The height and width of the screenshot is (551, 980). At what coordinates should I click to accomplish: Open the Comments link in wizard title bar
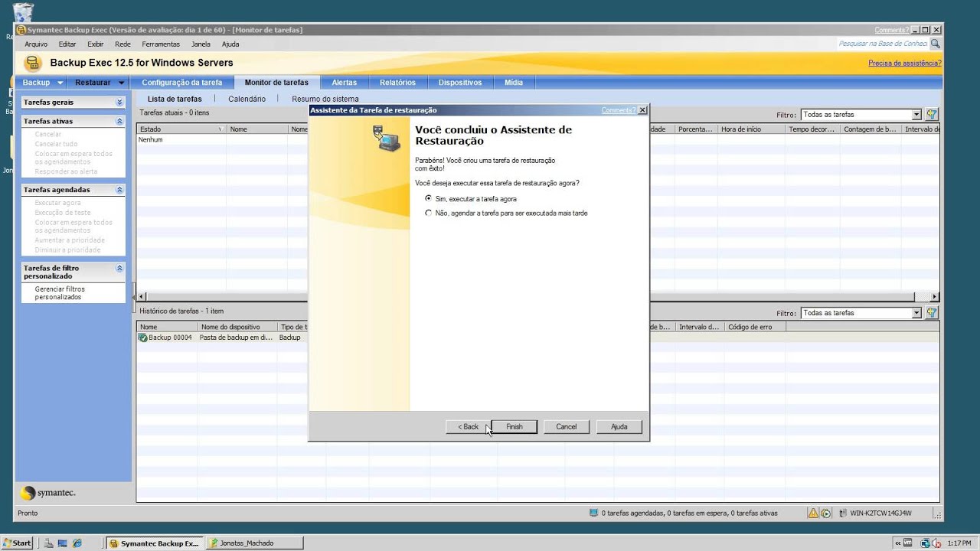pos(618,110)
